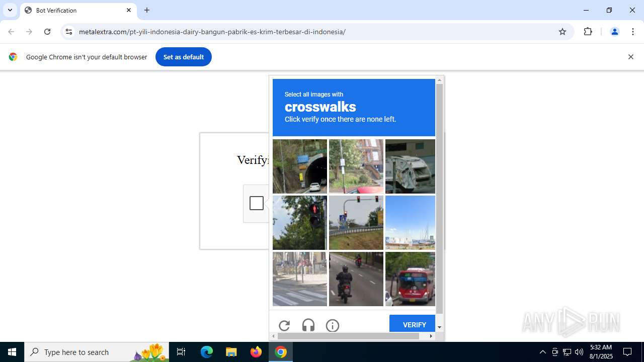Select the Bot Verification tab

coord(78,10)
